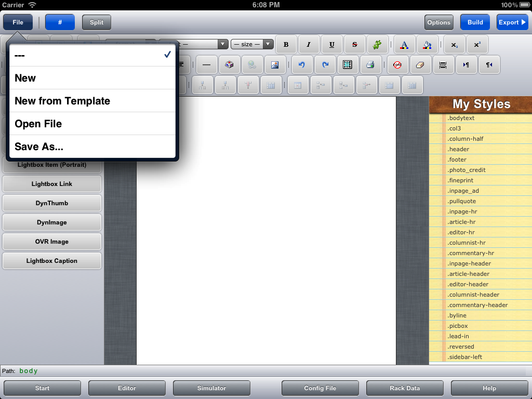The height and width of the screenshot is (399, 532).
Task: Select the checked --- entry in File menu
Action: click(x=92, y=55)
